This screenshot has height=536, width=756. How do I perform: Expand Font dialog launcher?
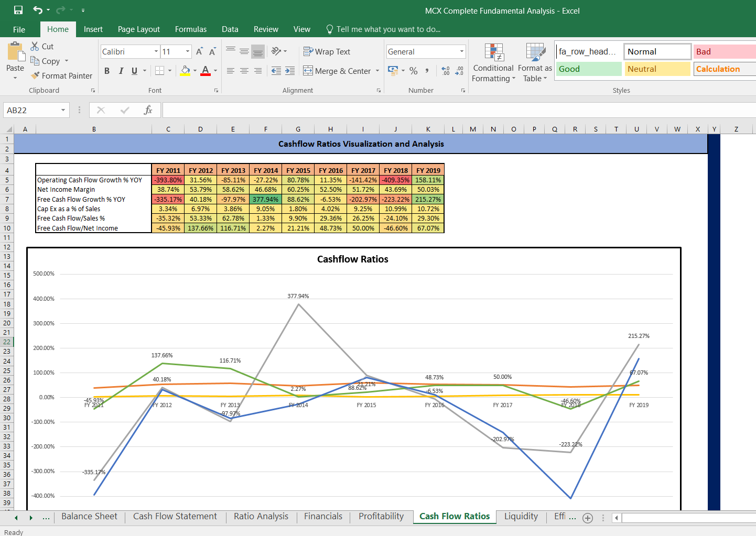(x=216, y=91)
